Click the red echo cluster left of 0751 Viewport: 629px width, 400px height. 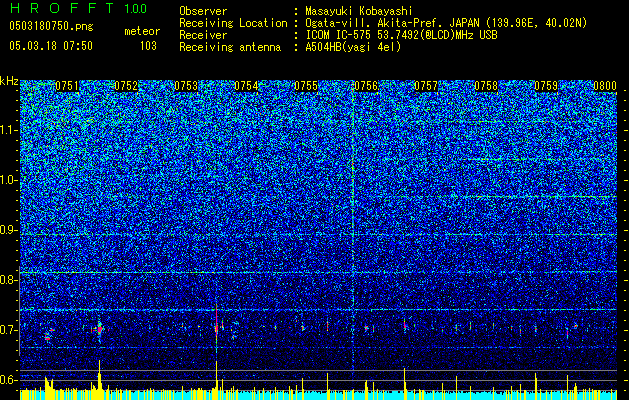(48, 335)
